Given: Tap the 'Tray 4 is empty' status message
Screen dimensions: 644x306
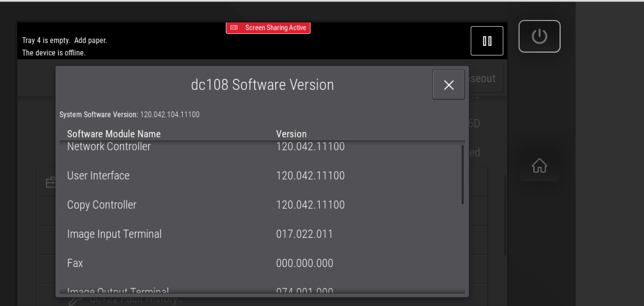Looking at the screenshot, I should click(x=65, y=40).
